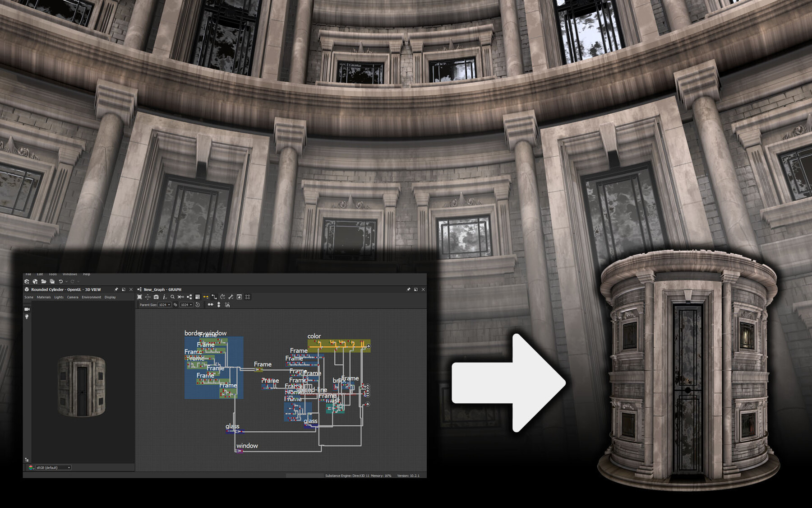Click Version 10.2.1 status text
Viewport: 812px width, 508px height.
(408, 475)
